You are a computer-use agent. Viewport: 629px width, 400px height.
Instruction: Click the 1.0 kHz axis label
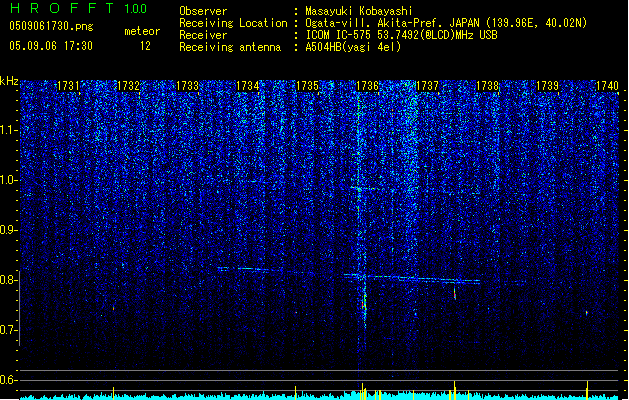click(9, 180)
